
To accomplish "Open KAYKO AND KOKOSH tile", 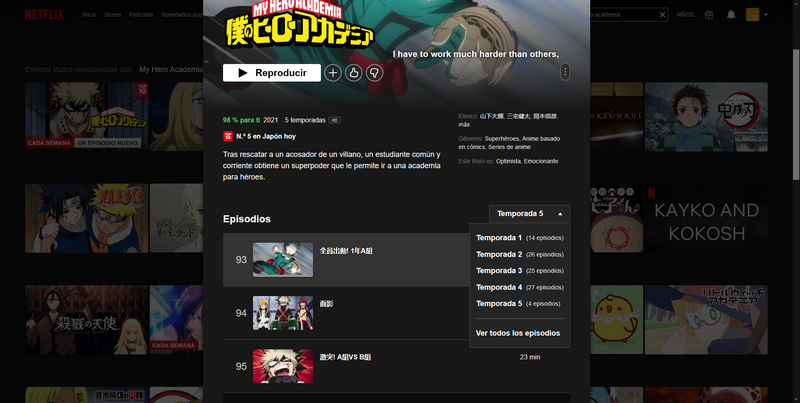I will (x=706, y=218).
